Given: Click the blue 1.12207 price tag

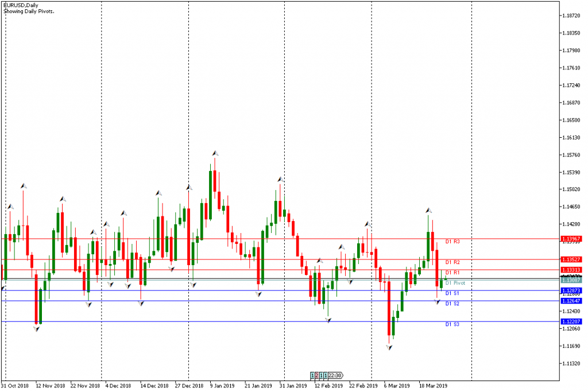Looking at the screenshot, I should (x=571, y=322).
